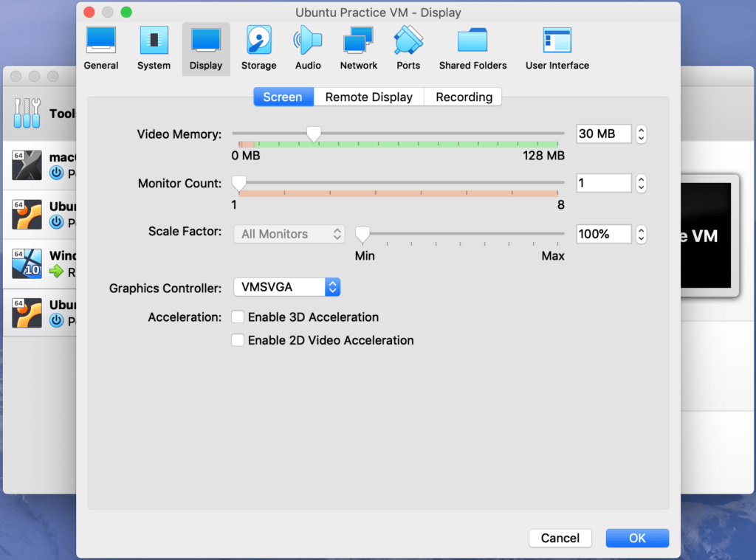Viewport: 756px width, 560px height.
Task: Click the Video Memory slider handle
Action: [x=314, y=134]
